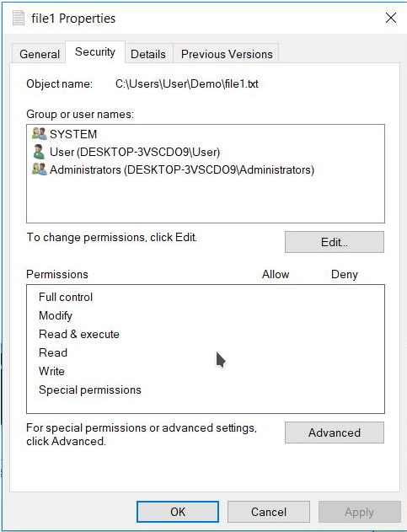Click the Read & execute permission row
This screenshot has width=407, height=532.
(206, 334)
